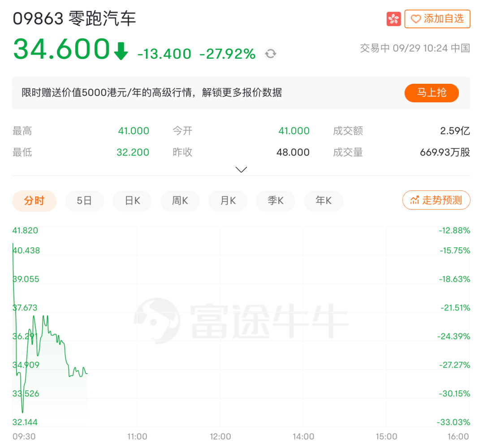Click the current price 34.600
484x448 pixels.
click(x=61, y=49)
